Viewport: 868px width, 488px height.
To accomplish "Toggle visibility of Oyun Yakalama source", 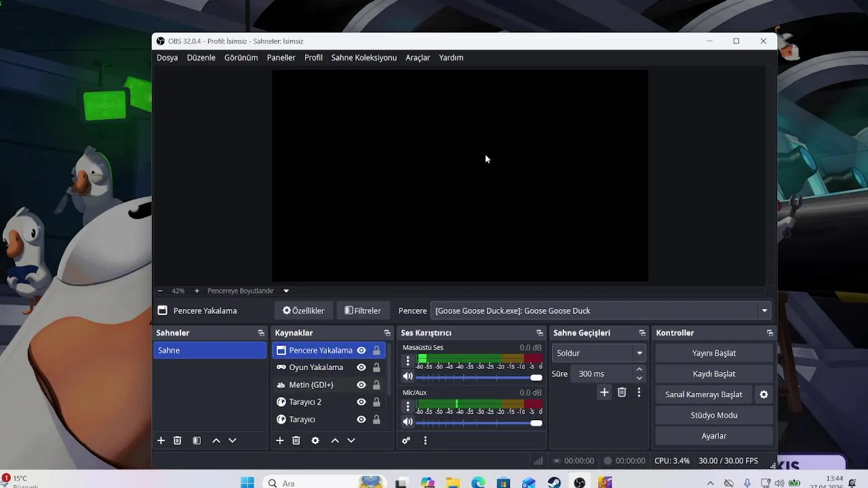I will tap(361, 367).
